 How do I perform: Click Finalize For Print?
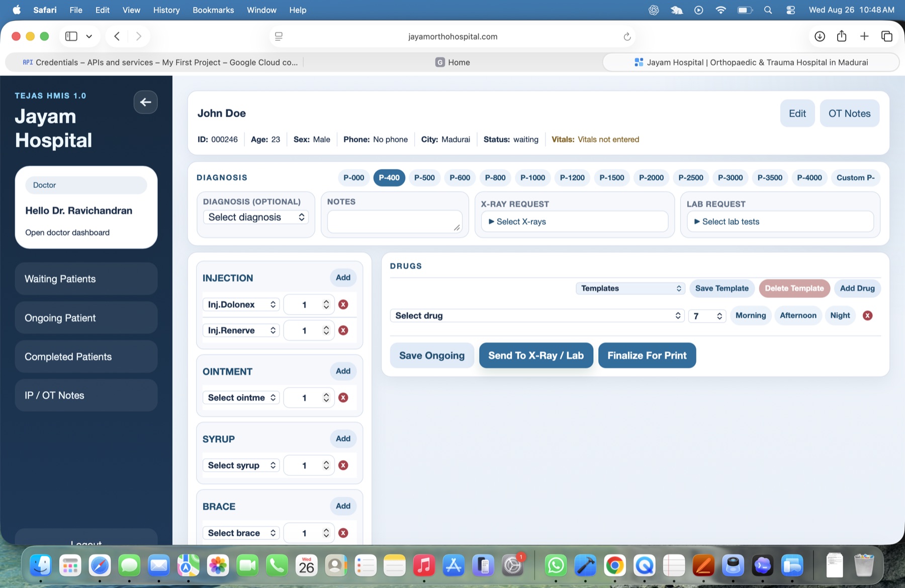point(647,355)
